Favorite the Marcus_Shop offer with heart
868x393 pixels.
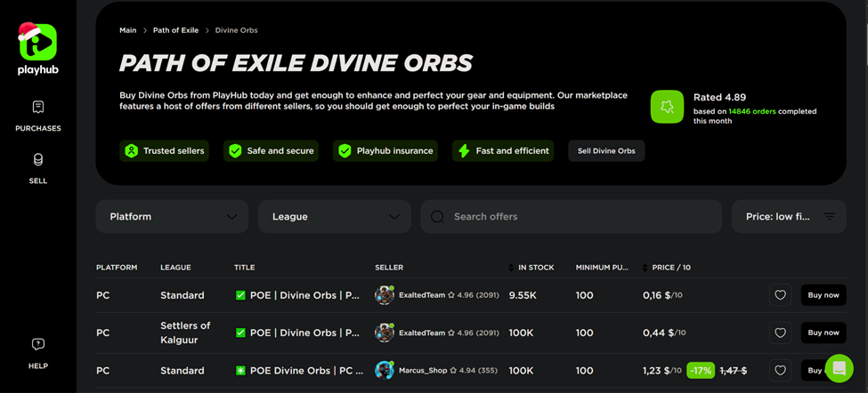click(780, 370)
